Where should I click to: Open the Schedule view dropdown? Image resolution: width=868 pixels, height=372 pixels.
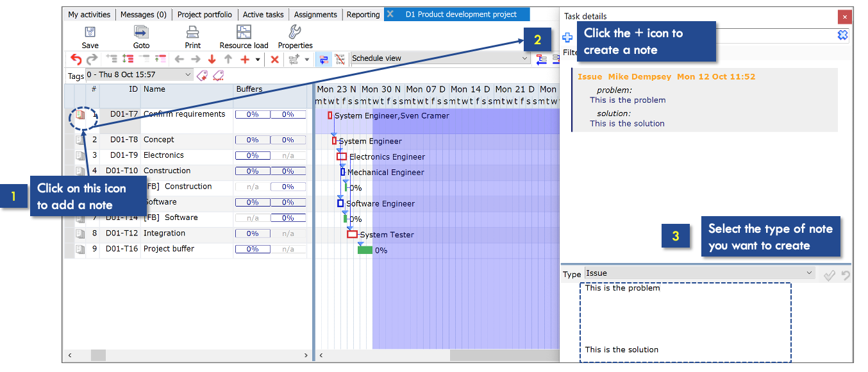[x=440, y=58]
